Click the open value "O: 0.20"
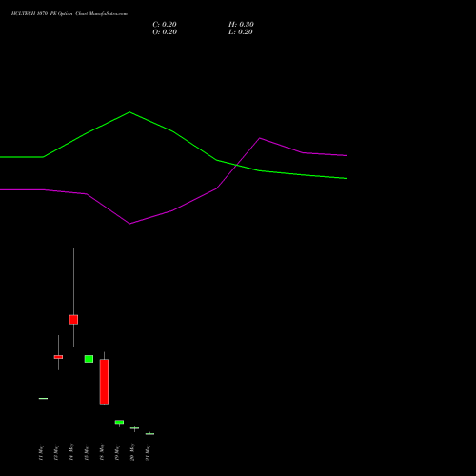Image resolution: width=476 pixels, height=476 pixels. [165, 32]
